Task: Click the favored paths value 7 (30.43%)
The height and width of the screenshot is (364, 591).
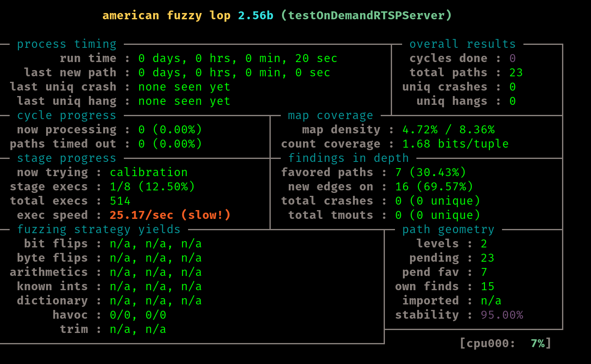Action: coord(430,172)
